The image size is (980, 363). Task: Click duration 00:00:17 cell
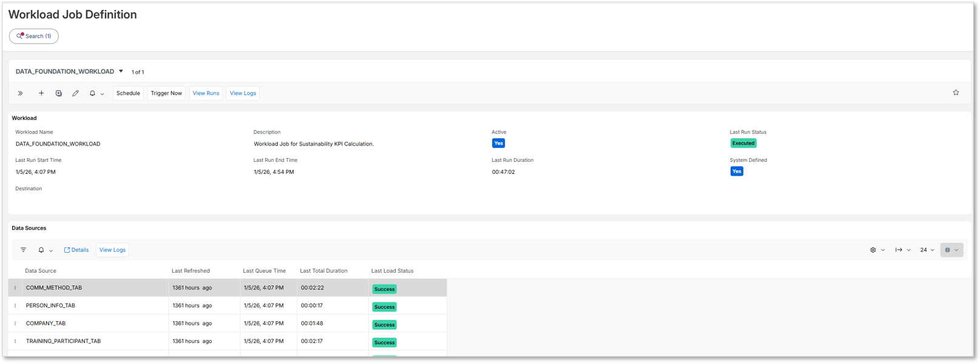tap(311, 305)
